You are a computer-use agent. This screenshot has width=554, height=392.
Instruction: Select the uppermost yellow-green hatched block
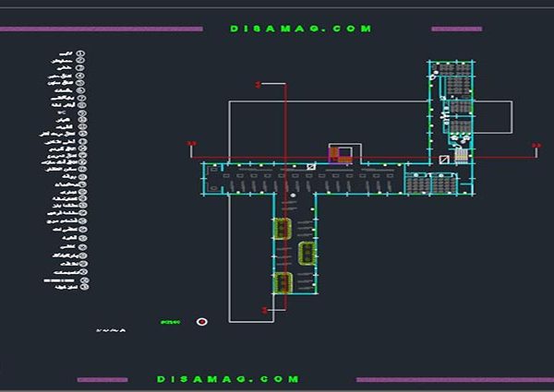pyautogui.click(x=283, y=228)
